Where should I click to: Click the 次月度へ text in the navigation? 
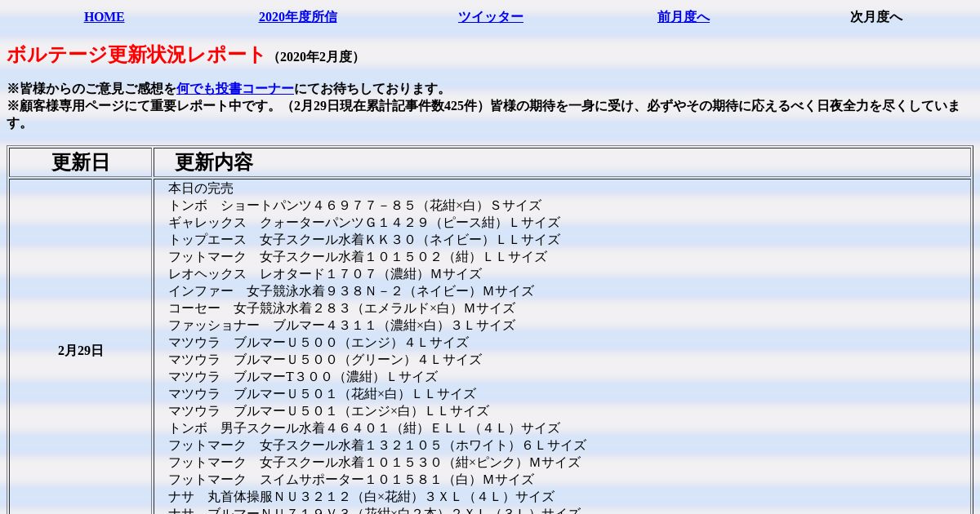[876, 17]
